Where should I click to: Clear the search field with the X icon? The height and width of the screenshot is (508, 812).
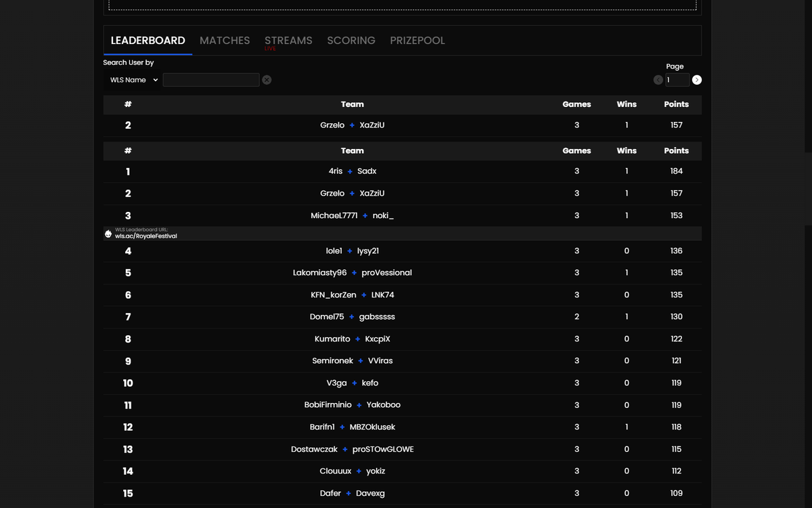267,80
